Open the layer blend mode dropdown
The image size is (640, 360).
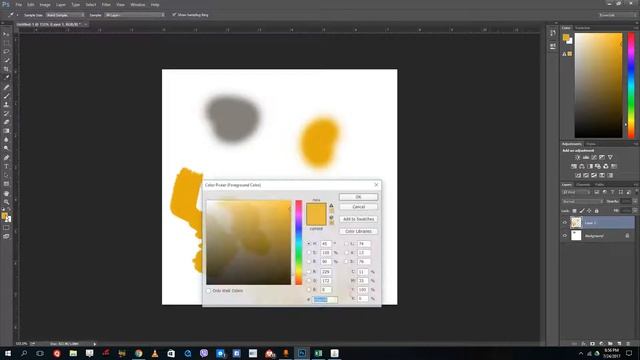582,201
